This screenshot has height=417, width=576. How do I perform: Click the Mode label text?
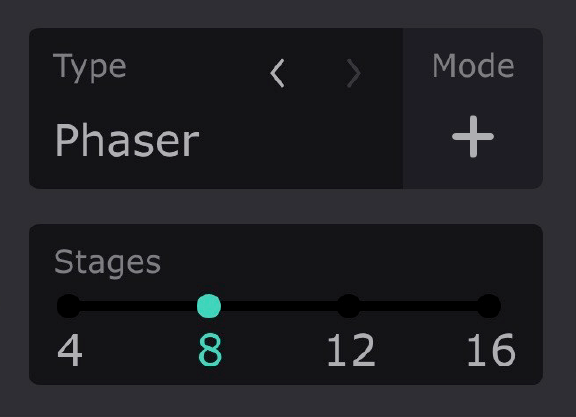[473, 66]
